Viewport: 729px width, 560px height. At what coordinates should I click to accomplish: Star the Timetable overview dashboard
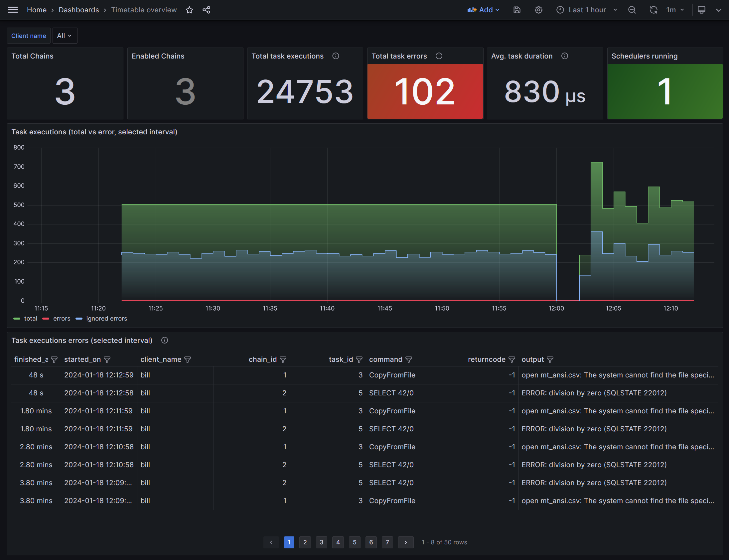click(x=189, y=10)
